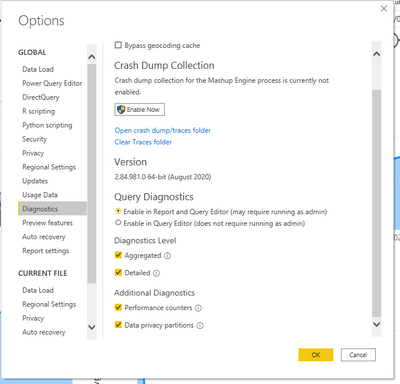400x384 pixels.
Task: Open Global Data Load settings
Action: point(38,69)
